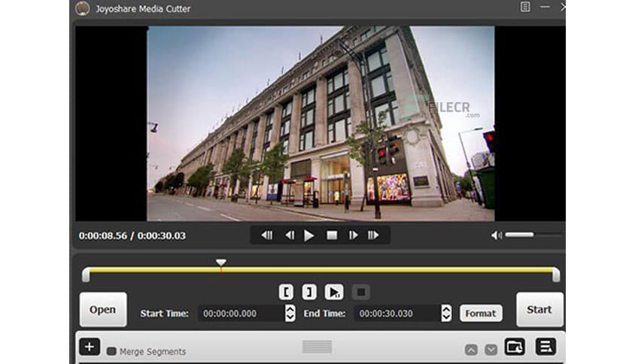Click the segment list drag grip
Viewport: 629px width, 364px height.
317,347
